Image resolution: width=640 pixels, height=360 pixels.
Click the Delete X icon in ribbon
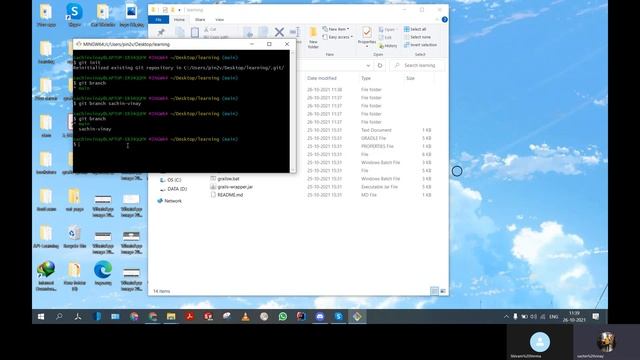tap(279, 32)
